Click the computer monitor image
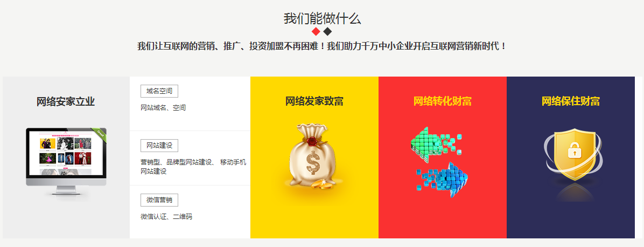Screen dimensions: 644x247 click(66, 161)
